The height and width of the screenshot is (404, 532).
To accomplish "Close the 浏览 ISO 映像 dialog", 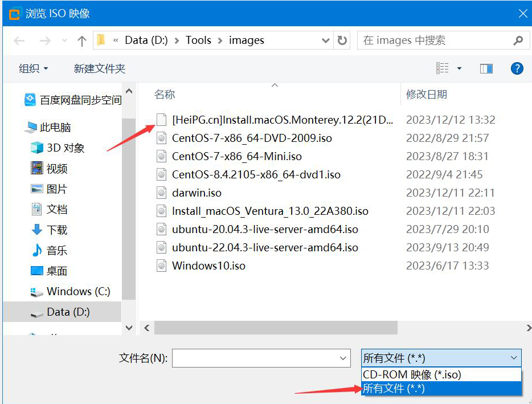I will (523, 13).
